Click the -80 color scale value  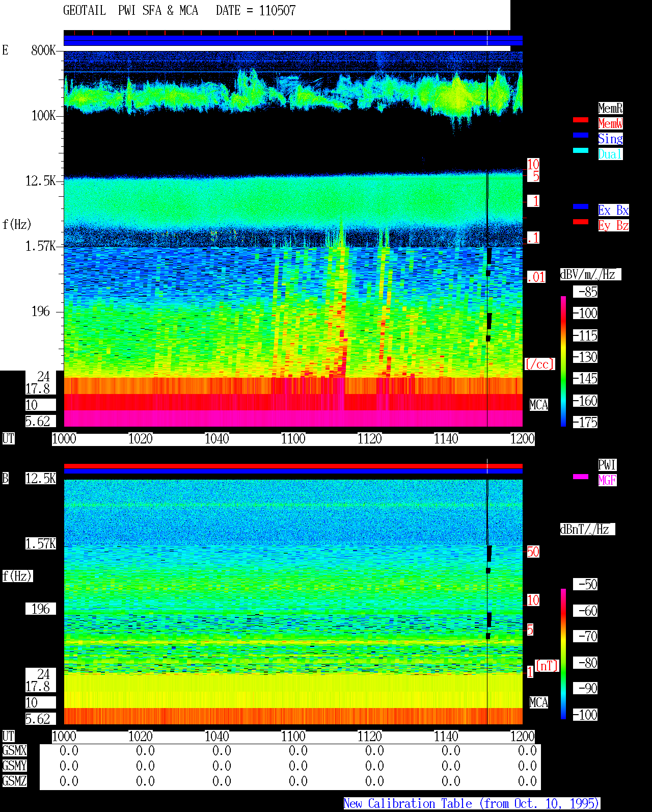point(585,663)
